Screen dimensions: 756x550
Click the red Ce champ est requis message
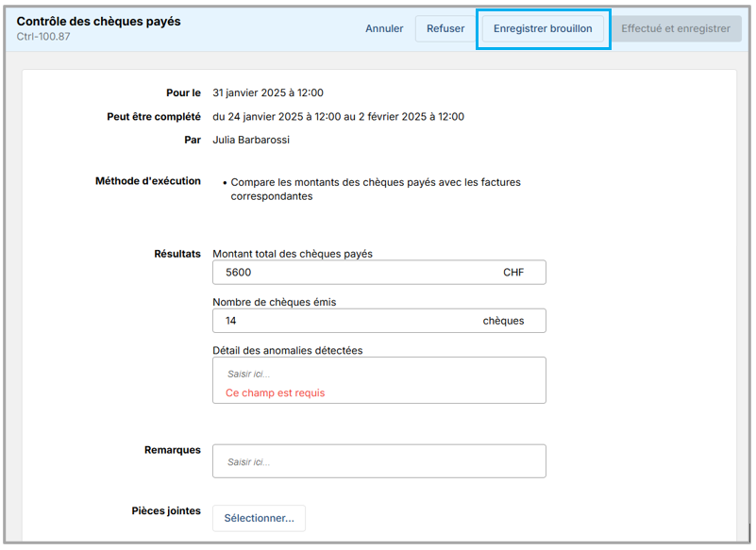275,392
